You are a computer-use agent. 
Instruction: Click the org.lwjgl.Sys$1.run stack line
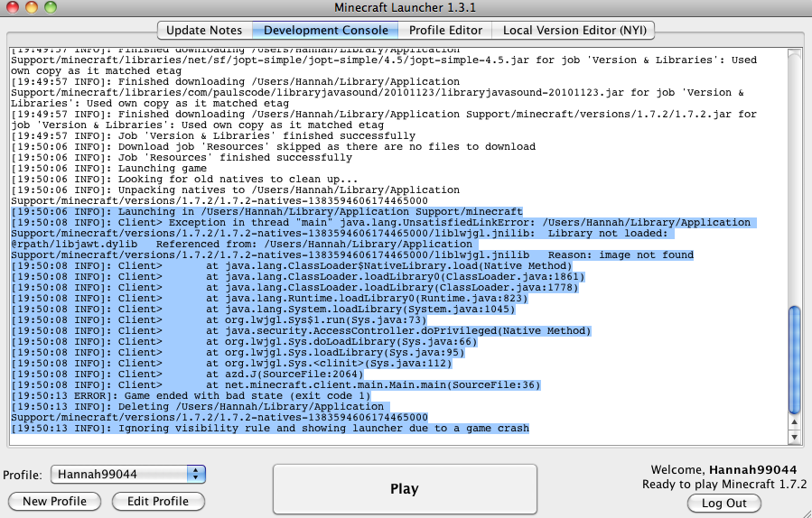point(219,319)
